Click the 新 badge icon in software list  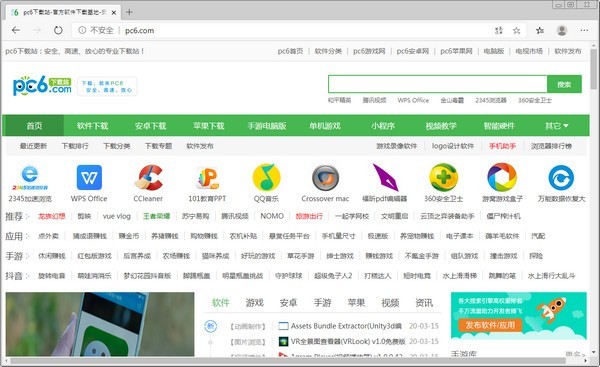coord(210,326)
